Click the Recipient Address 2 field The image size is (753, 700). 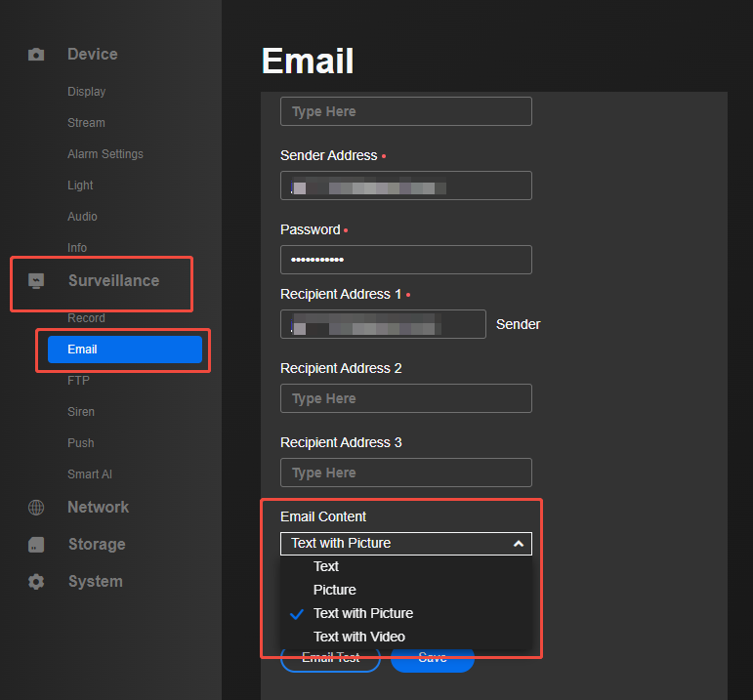(x=405, y=398)
